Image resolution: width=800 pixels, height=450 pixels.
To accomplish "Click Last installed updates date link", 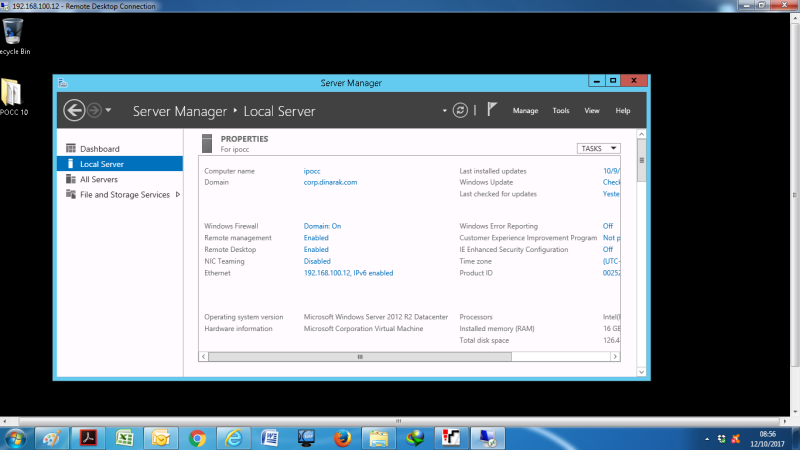I will (x=611, y=171).
